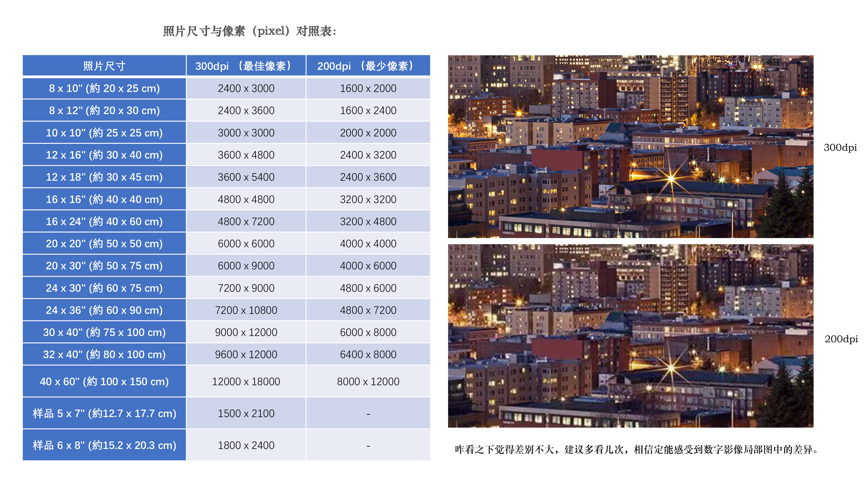This screenshot has height=488, width=868.
Task: Click the row label '样品 6 x 8" (約15.2 x 20.3 cm)'
Action: 104,445
